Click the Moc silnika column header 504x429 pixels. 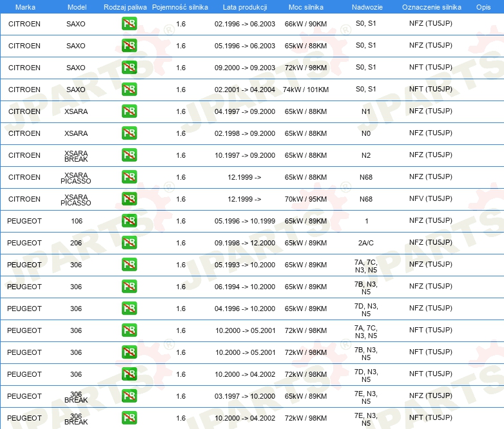(305, 7)
